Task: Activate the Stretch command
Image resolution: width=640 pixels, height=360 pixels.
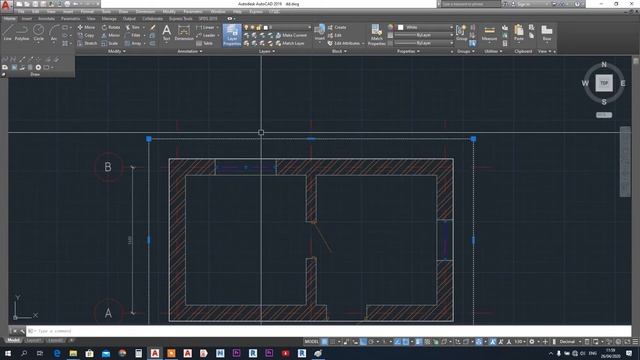Action: (x=87, y=43)
